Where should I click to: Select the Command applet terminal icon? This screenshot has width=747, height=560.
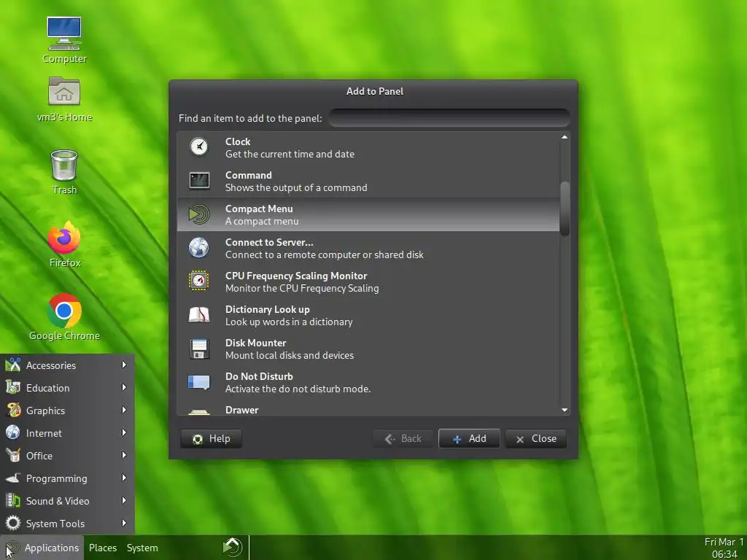tap(198, 181)
